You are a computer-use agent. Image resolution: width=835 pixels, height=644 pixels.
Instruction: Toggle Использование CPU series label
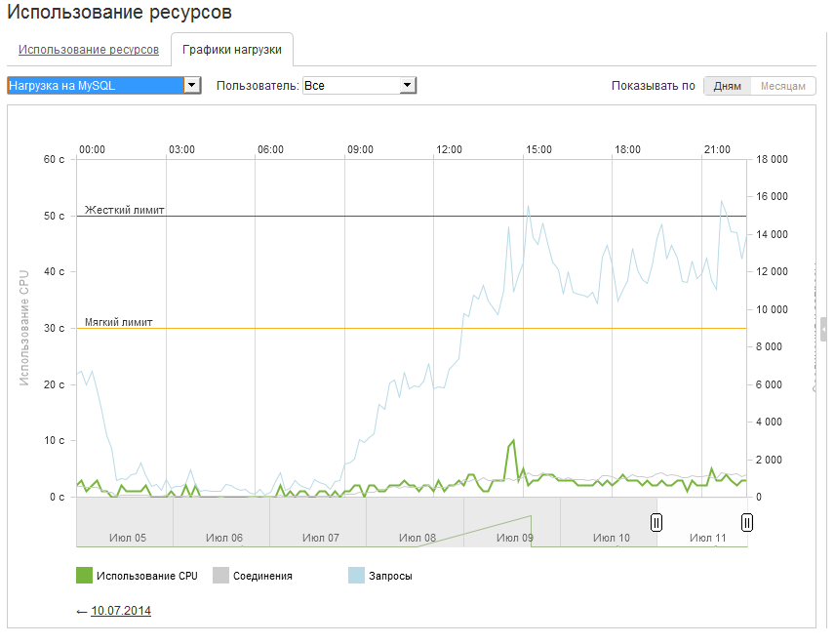tap(146, 576)
